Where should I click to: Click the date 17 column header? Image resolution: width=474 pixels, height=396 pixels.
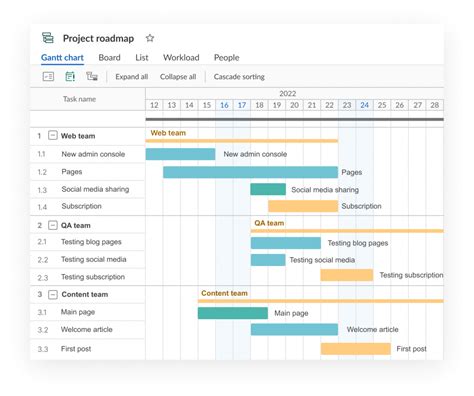coord(242,105)
